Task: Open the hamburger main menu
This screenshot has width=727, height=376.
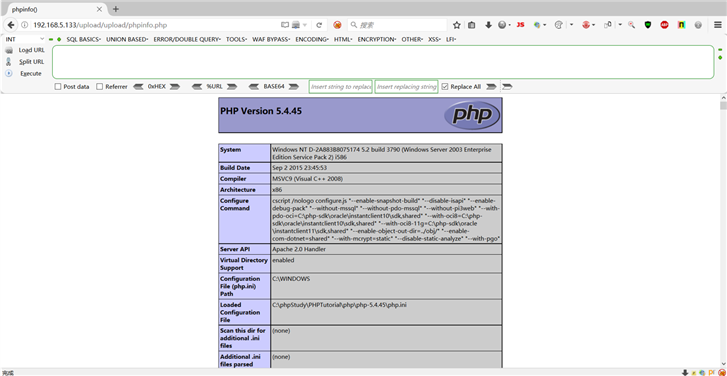Action: [x=717, y=25]
